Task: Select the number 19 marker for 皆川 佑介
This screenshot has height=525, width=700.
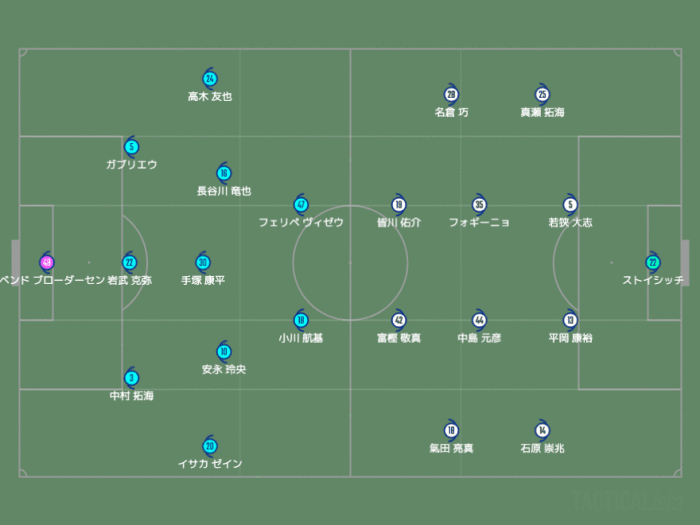Action: pos(398,205)
